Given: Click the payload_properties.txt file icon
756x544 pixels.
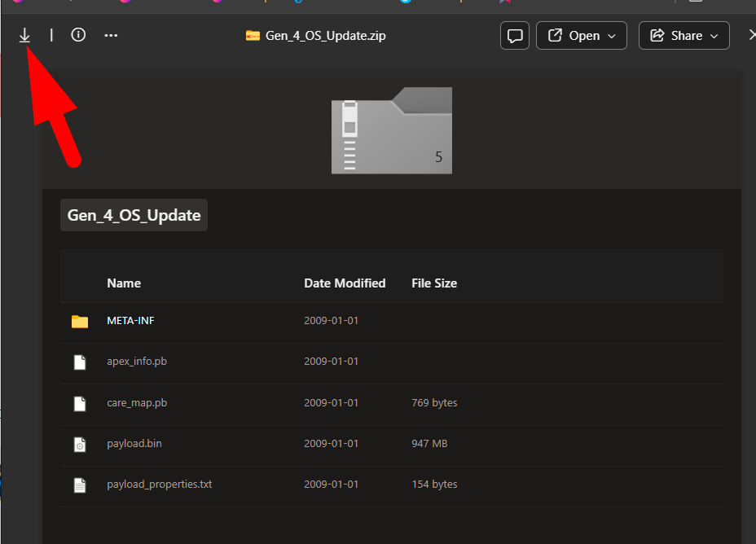Looking at the screenshot, I should (x=80, y=485).
